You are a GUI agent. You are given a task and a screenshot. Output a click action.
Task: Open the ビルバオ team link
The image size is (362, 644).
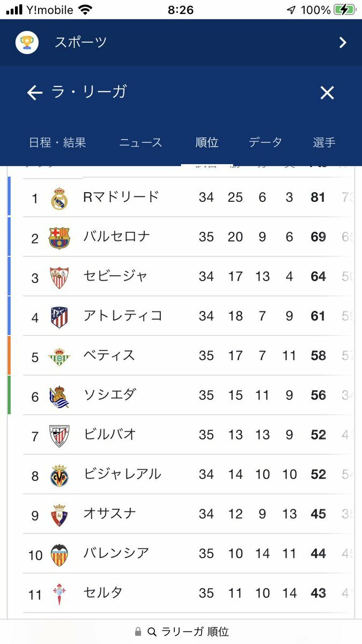coord(110,434)
